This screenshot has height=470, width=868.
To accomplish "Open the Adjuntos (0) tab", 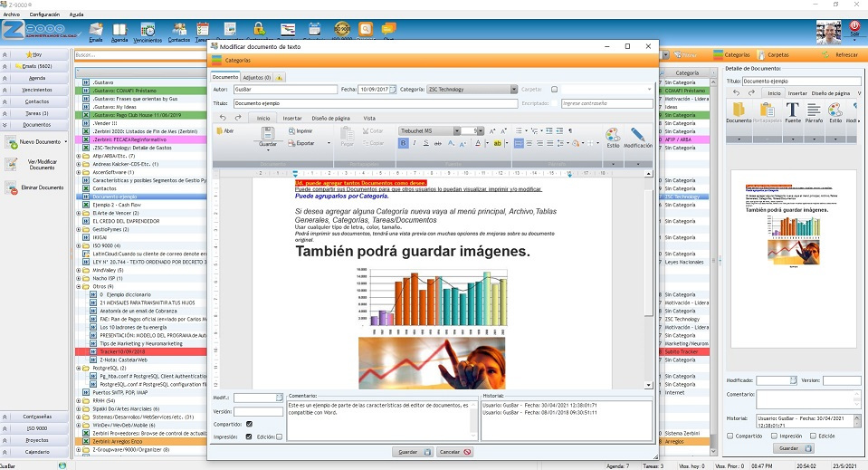I will (x=258, y=77).
